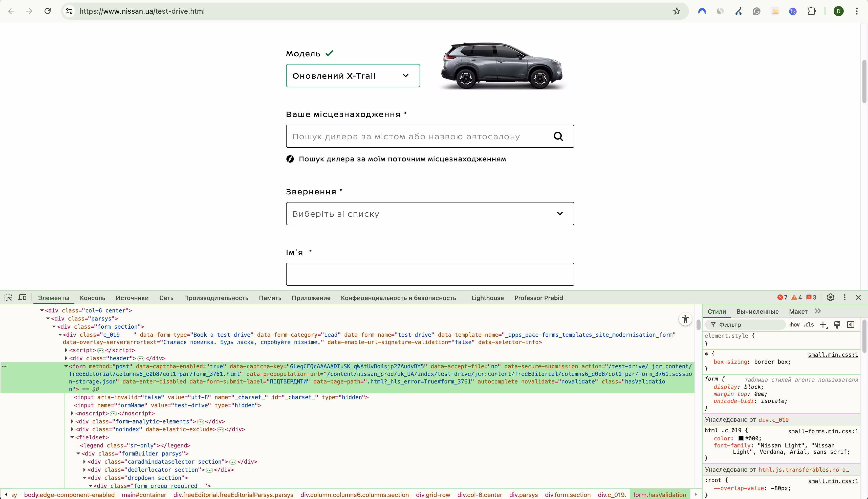
Task: Click the issues count flag badge
Action: (811, 298)
